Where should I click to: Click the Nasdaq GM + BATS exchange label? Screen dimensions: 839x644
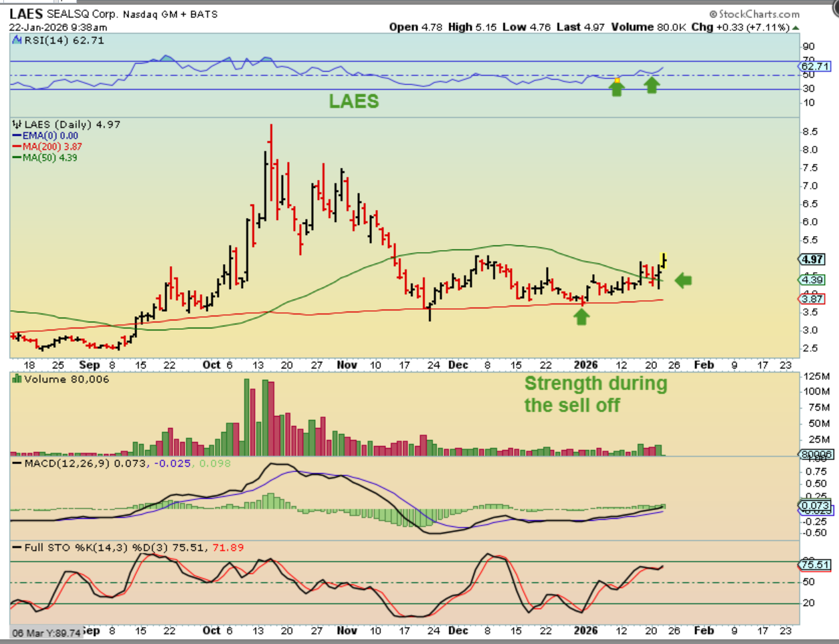[171, 14]
